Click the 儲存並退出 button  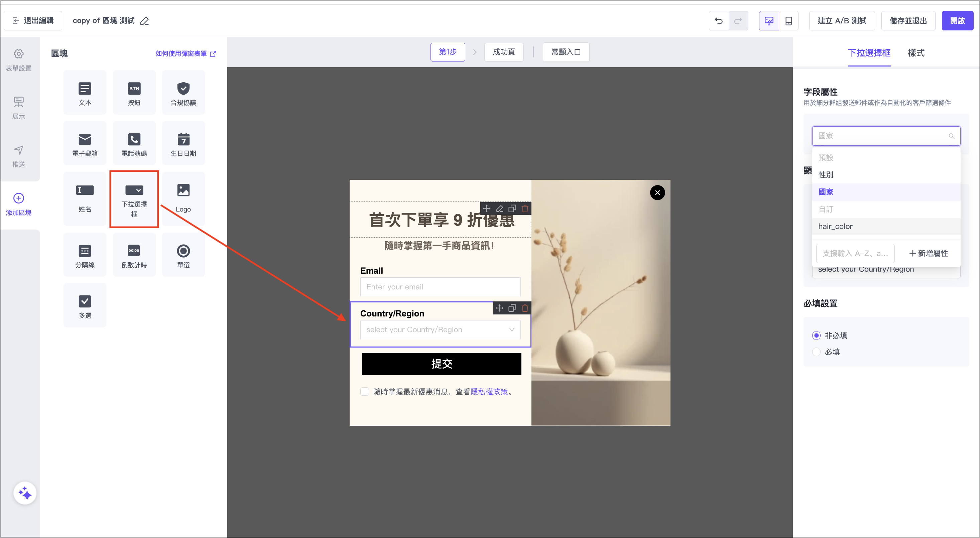pos(908,20)
